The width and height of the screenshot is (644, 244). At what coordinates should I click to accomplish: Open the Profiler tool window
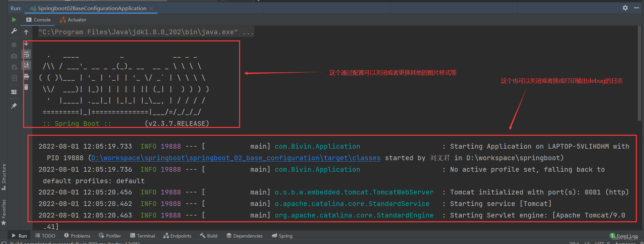click(110, 236)
